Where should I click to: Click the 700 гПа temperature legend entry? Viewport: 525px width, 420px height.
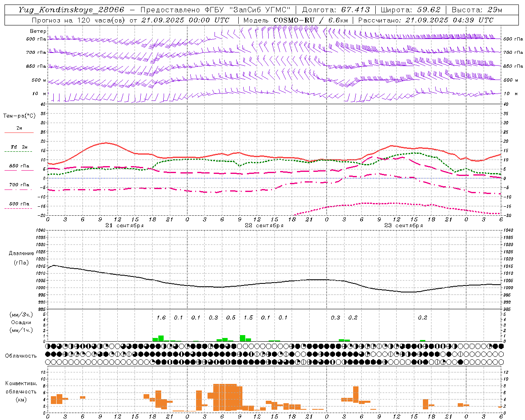(19, 185)
